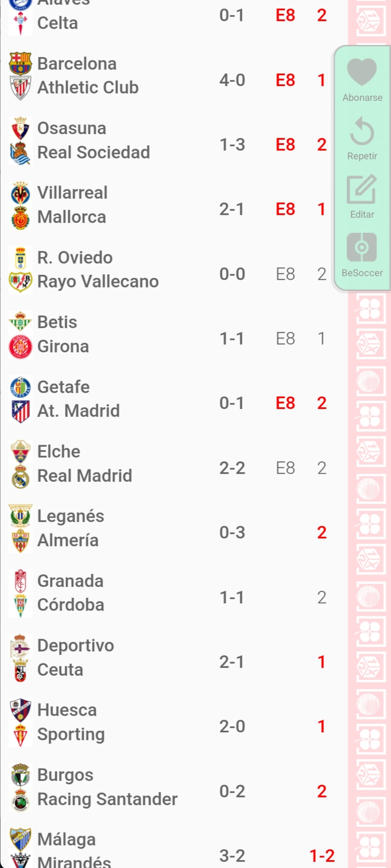Tap the Abonarse heart icon

coord(362,72)
